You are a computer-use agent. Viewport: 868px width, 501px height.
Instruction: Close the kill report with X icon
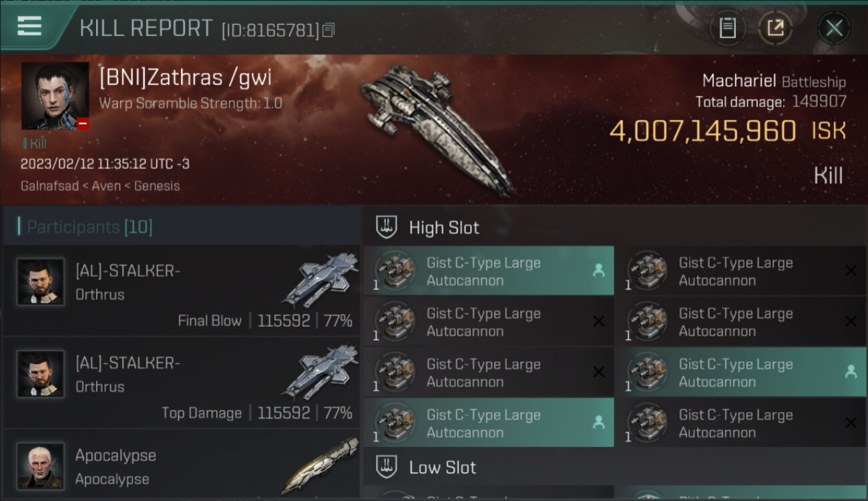(834, 27)
